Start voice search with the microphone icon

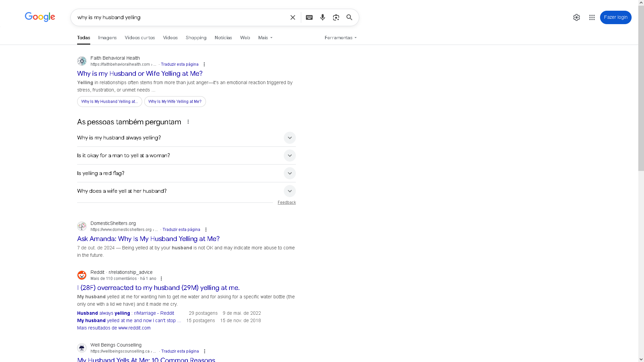[323, 17]
